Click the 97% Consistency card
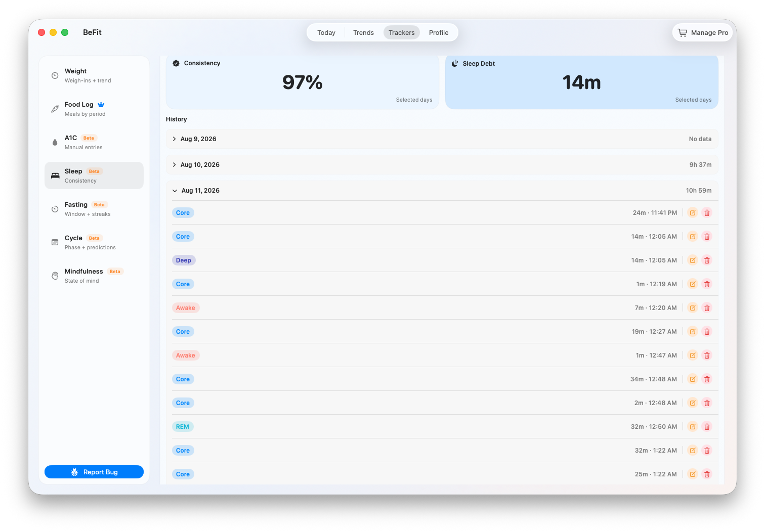Image resolution: width=765 pixels, height=532 pixels. point(303,82)
